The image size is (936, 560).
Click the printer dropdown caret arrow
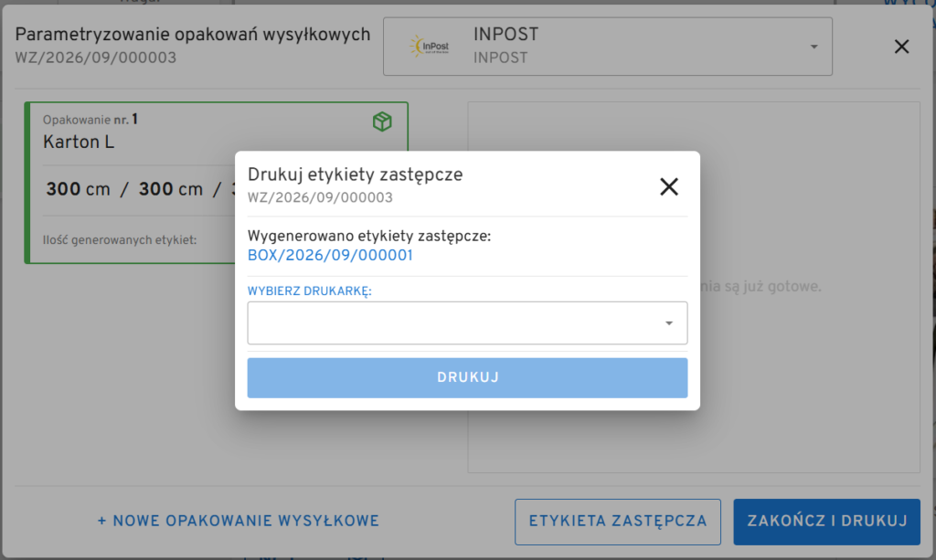pos(668,323)
